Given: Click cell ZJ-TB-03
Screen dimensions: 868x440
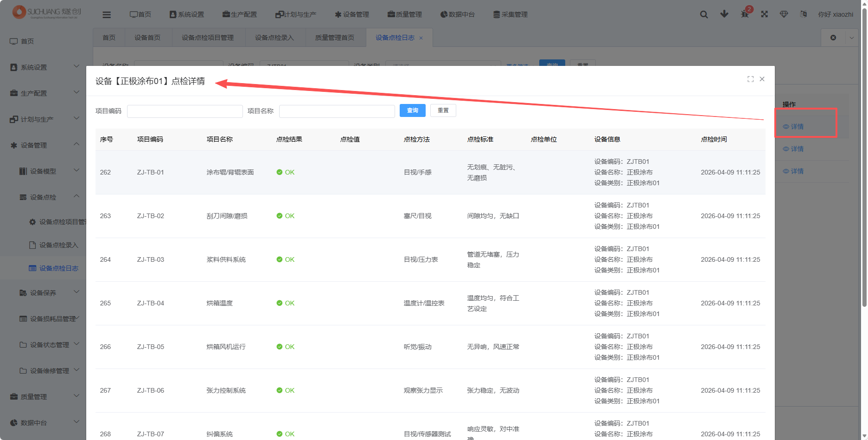Looking at the screenshot, I should pyautogui.click(x=151, y=259).
